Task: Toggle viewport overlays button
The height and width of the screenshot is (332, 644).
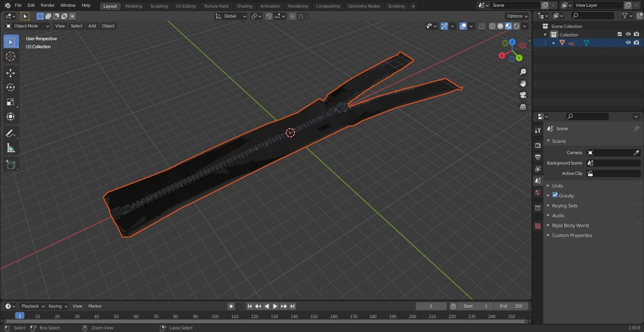Action: (463, 26)
